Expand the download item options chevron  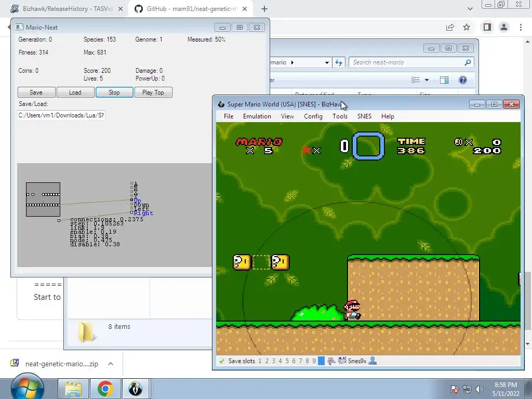pyautogui.click(x=111, y=364)
